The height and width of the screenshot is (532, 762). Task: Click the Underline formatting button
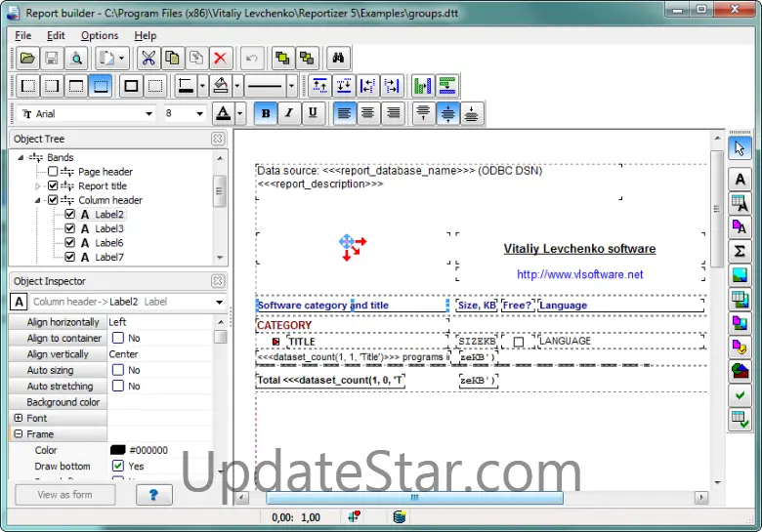[x=313, y=113]
